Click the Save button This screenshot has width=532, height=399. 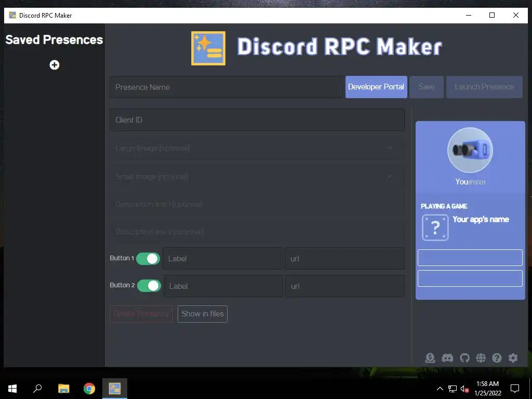tap(427, 87)
